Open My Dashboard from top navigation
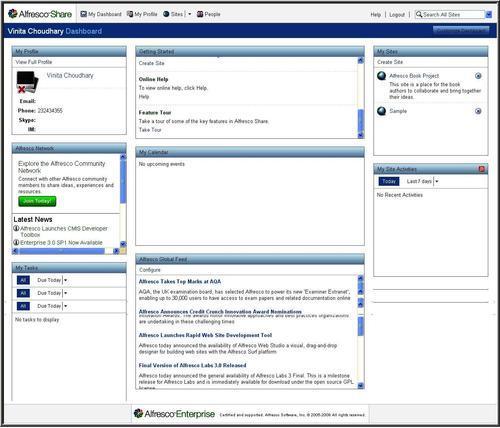The image size is (500, 428). pyautogui.click(x=101, y=14)
